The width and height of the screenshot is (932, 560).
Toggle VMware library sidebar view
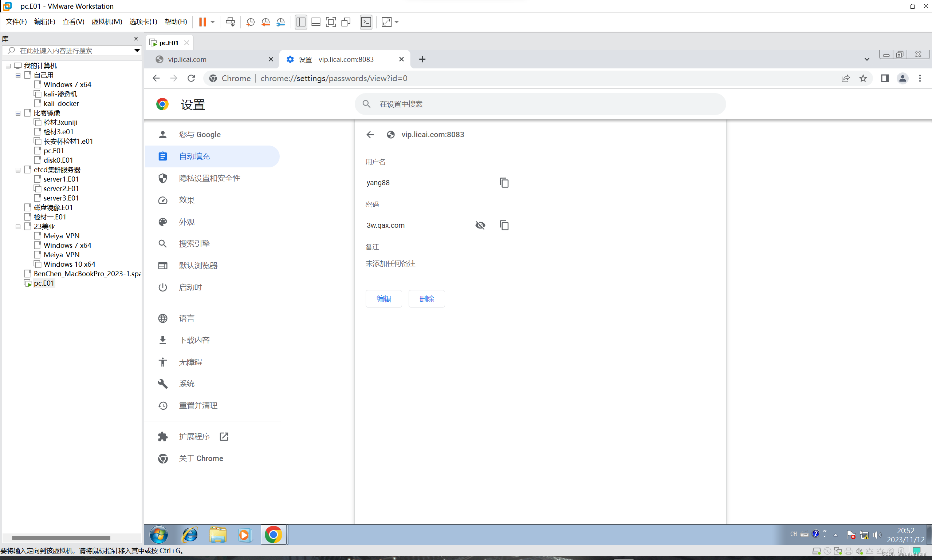pyautogui.click(x=300, y=22)
